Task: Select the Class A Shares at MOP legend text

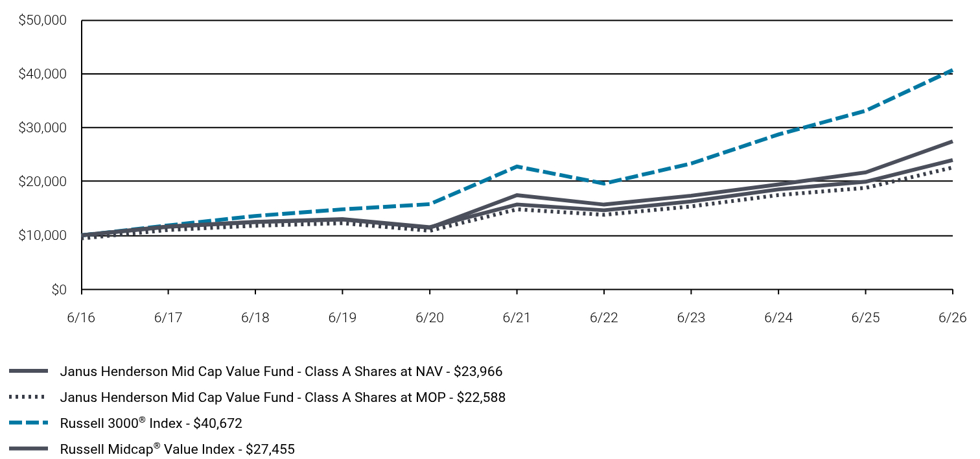Action: [283, 397]
